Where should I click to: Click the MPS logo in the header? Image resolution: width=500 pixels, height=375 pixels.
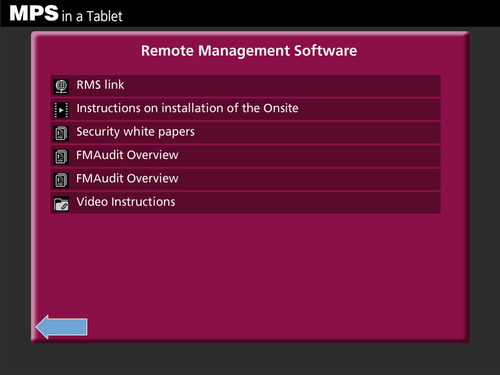(34, 14)
